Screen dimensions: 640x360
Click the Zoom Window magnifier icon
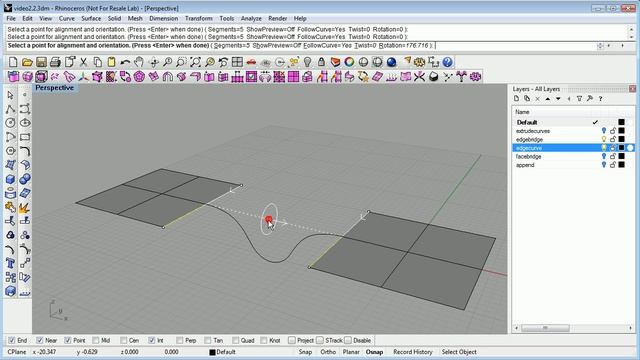tap(181, 62)
